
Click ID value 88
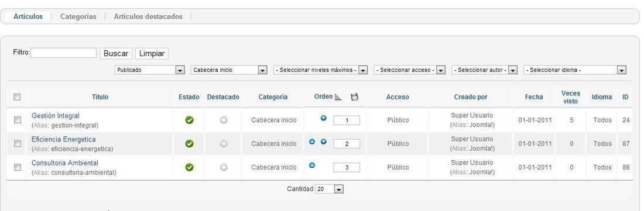point(626,167)
